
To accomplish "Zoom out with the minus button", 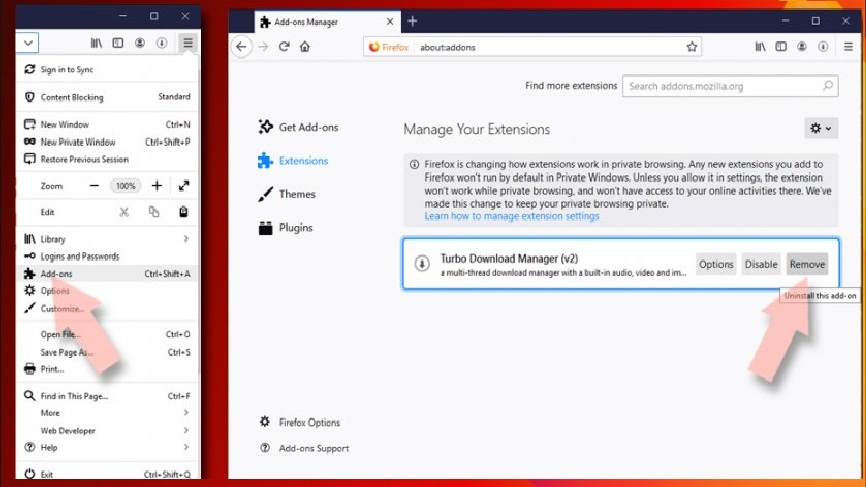I will pos(95,186).
